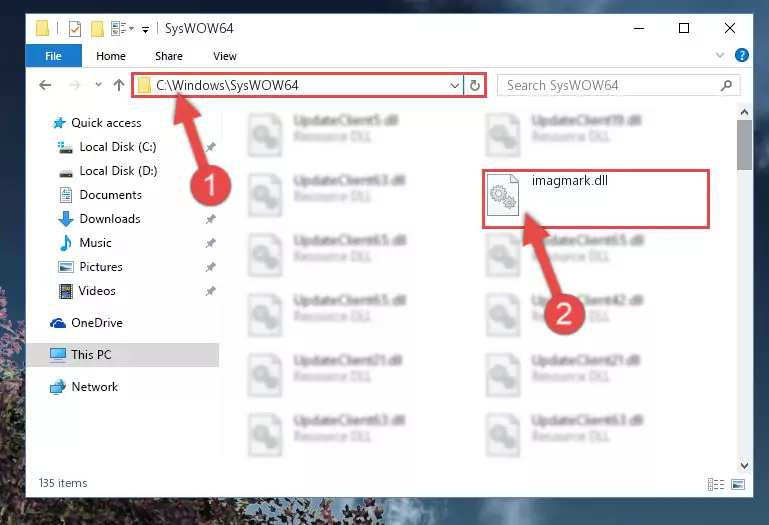Open the recent locations dropdown
The width and height of the screenshot is (769, 525).
coord(98,85)
